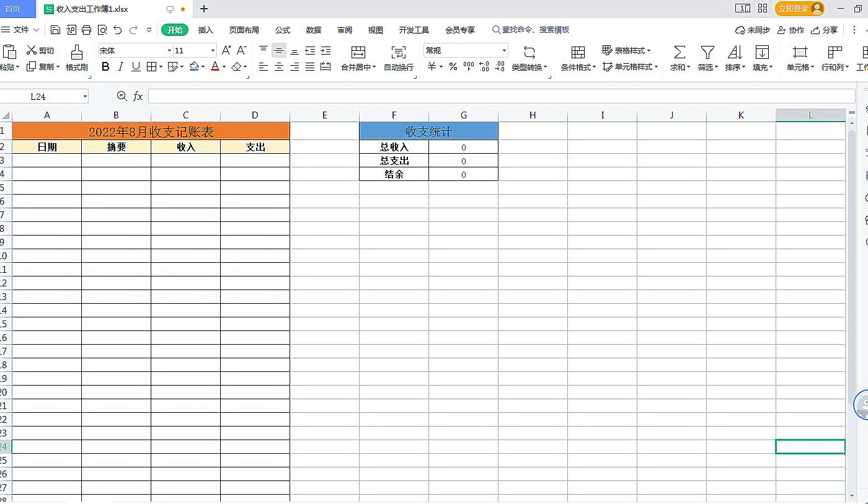Apply italic formatting to selection
The height and width of the screenshot is (504, 868).
[120, 67]
